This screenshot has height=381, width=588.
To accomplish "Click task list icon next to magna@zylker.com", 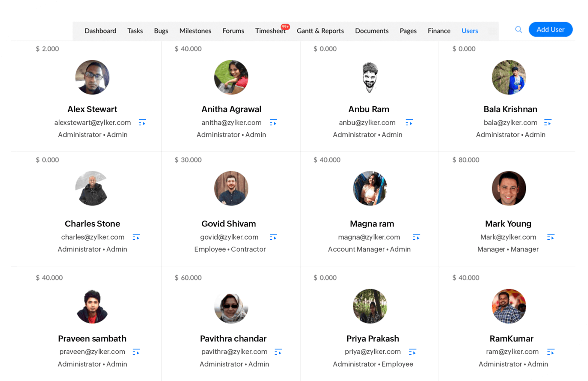I will click(x=416, y=237).
